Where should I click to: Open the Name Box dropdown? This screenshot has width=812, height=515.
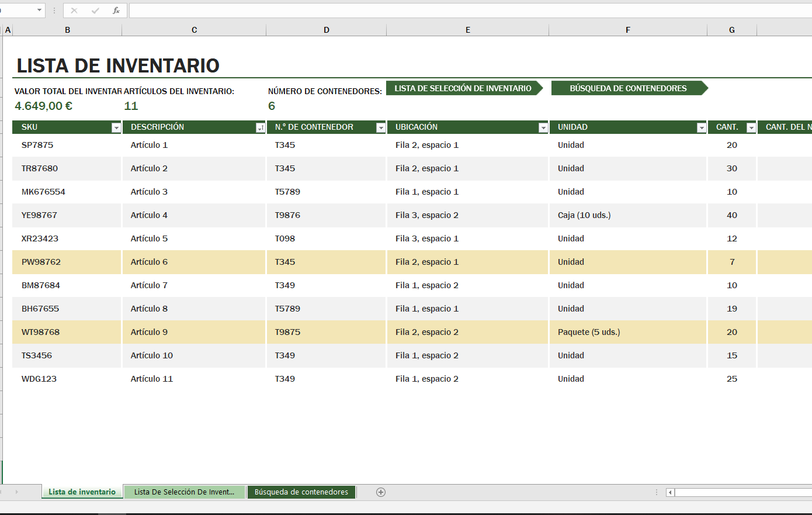coord(40,10)
